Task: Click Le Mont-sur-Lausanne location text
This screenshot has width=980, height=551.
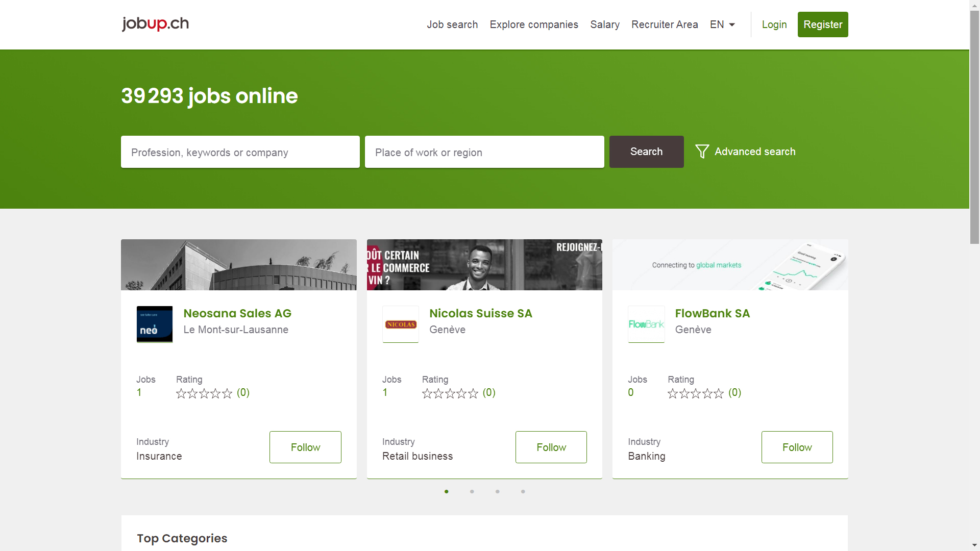Action: tap(236, 330)
